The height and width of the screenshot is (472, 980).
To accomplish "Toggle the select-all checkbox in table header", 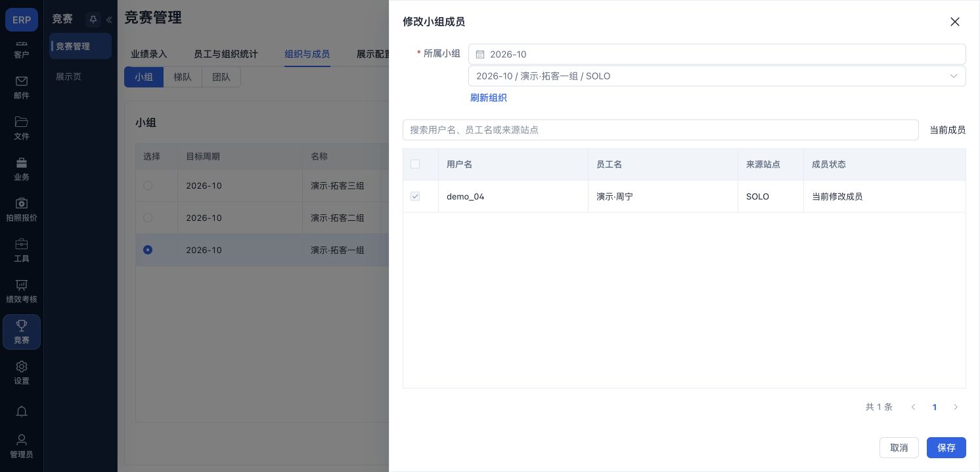I will coord(415,164).
